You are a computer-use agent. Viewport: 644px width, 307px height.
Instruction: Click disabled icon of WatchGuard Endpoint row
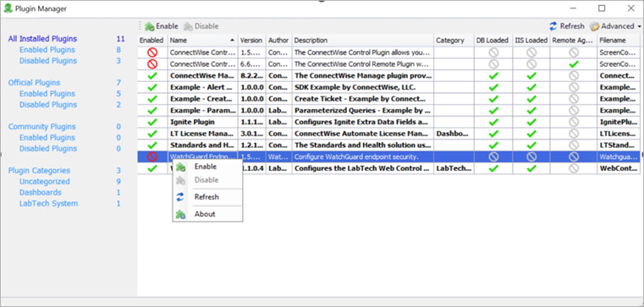pos(152,156)
